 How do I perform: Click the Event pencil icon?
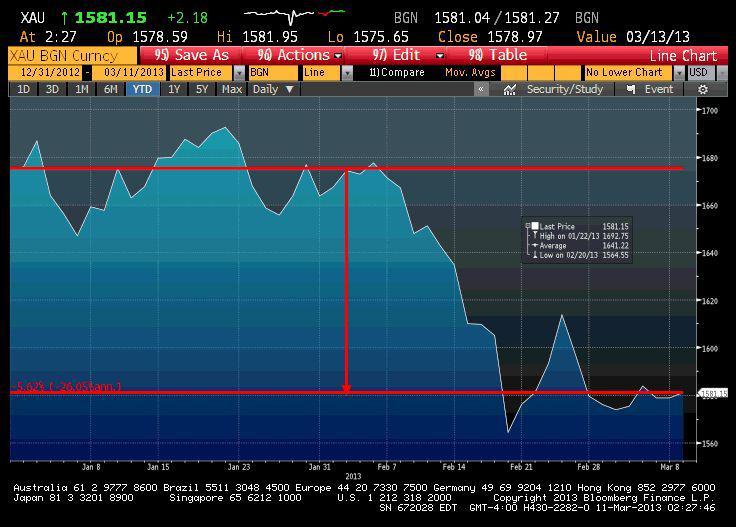pyautogui.click(x=630, y=89)
